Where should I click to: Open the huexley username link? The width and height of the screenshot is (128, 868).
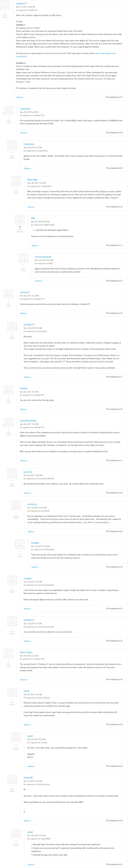24,388
